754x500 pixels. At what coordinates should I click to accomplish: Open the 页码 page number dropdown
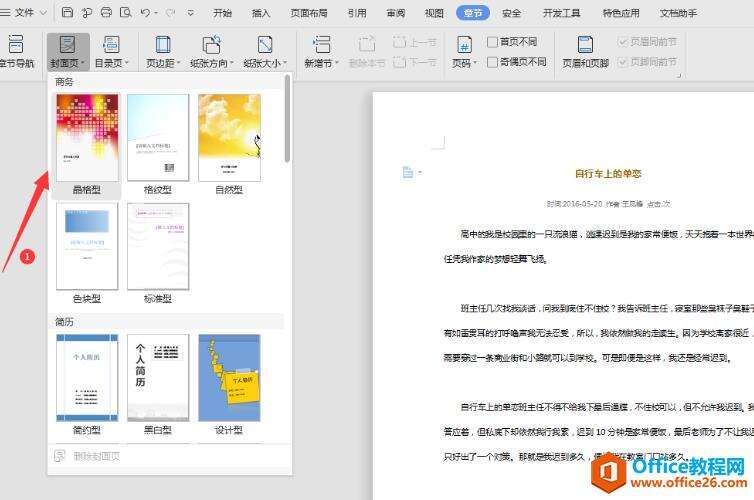coord(463,52)
